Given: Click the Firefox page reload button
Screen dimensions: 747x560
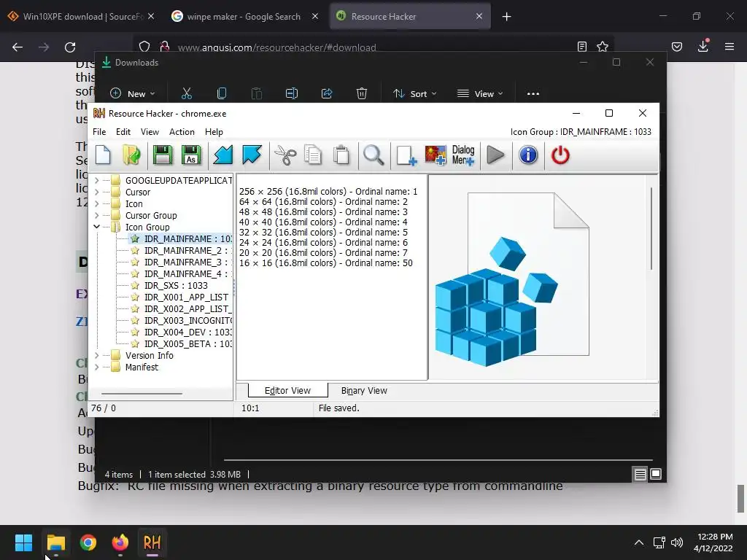Looking at the screenshot, I should (70, 47).
